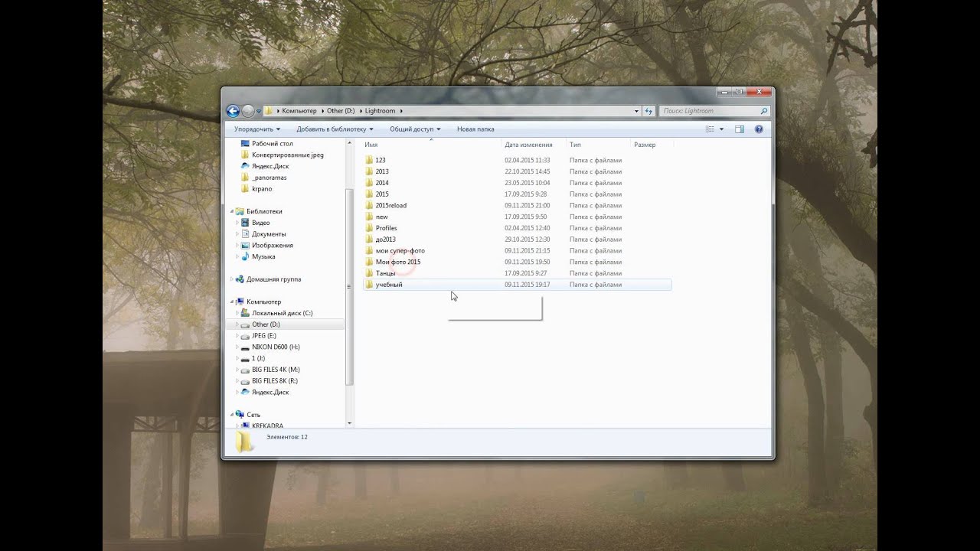The width and height of the screenshot is (980, 551).
Task: Open the Упорядочить menu
Action: pos(257,129)
